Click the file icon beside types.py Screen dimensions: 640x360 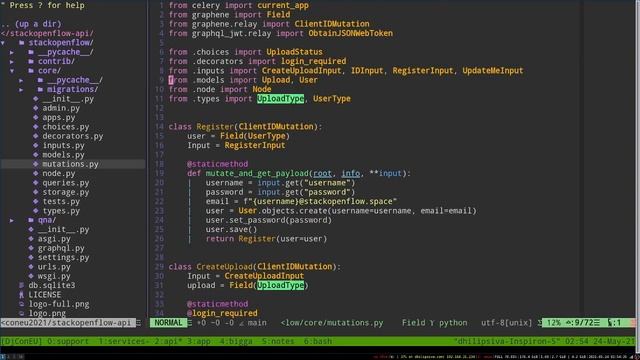point(36,211)
